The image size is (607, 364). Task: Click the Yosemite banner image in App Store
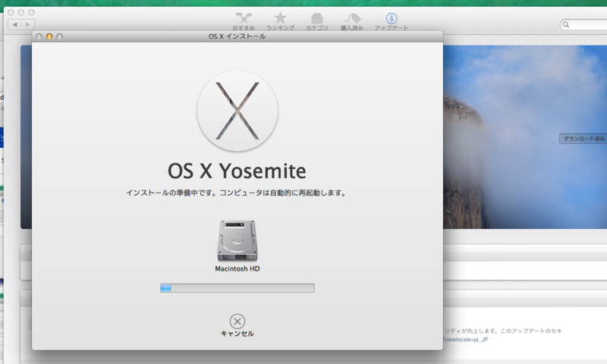[525, 137]
